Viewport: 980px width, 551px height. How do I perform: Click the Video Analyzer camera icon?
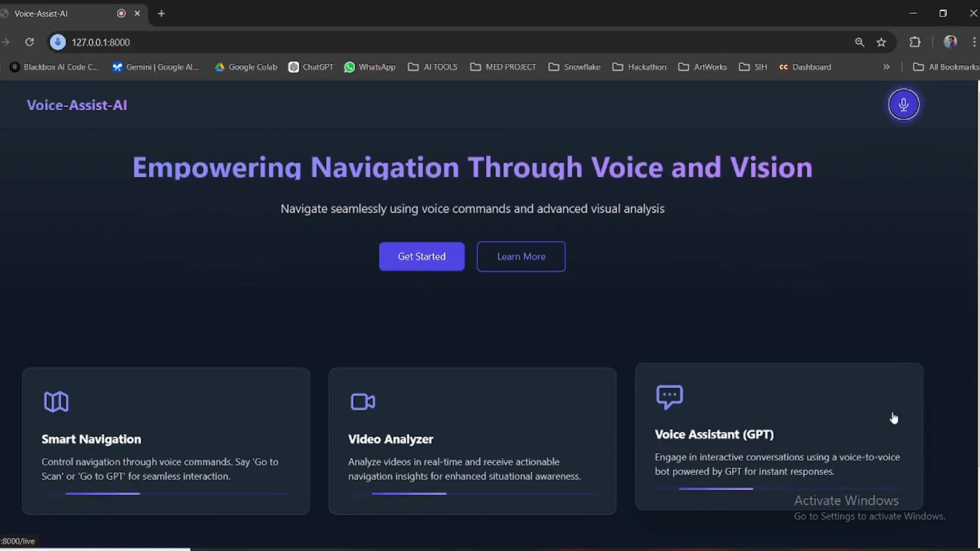point(363,402)
